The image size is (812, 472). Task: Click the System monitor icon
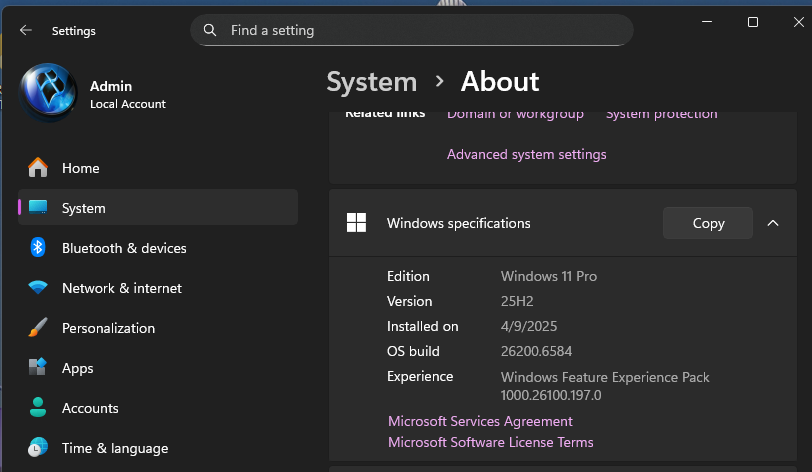pyautogui.click(x=38, y=207)
